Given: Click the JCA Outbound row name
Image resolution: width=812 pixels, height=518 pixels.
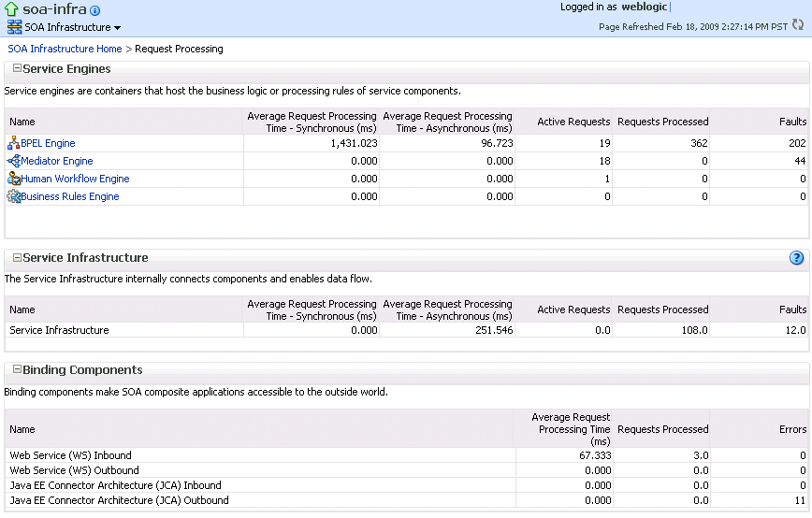Looking at the screenshot, I should [x=119, y=500].
